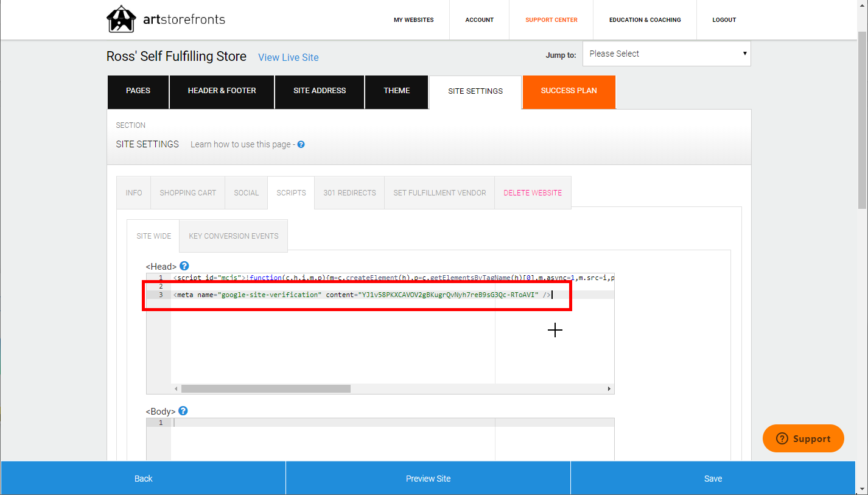Click help icon next to Head label
Screen dimensions: 868x495
point(184,266)
